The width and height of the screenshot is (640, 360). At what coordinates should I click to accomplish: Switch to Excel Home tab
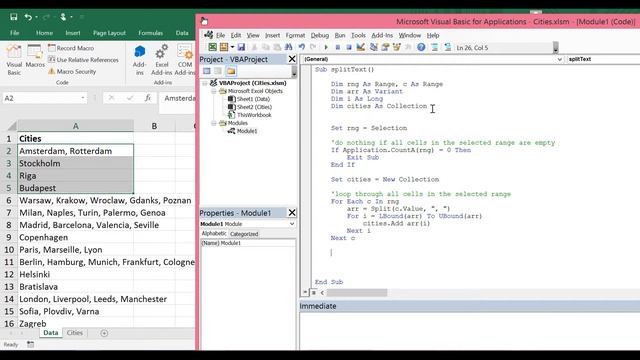44,33
